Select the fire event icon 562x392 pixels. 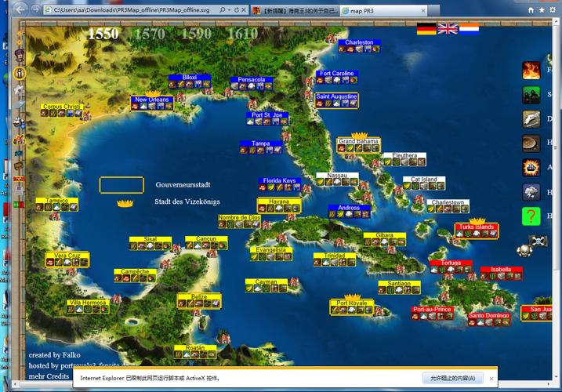pyautogui.click(x=531, y=70)
